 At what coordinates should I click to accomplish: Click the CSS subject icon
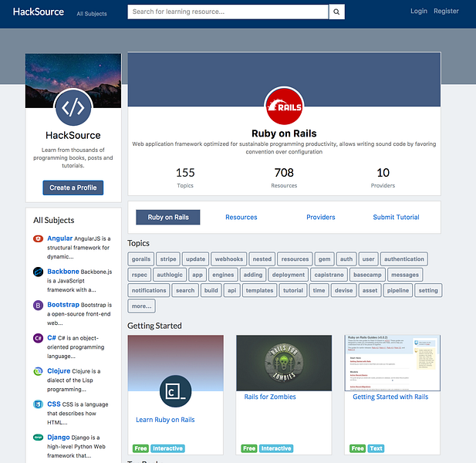(38, 404)
